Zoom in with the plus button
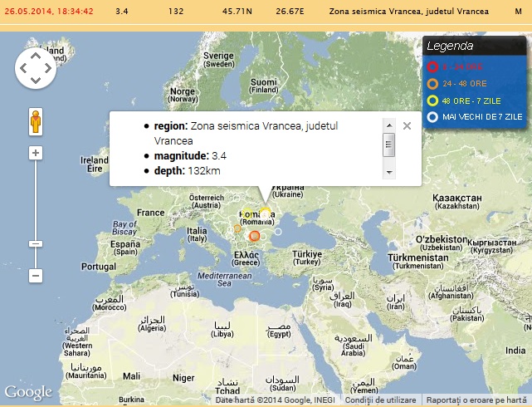Screen dimensions: 532x407 point(36,153)
